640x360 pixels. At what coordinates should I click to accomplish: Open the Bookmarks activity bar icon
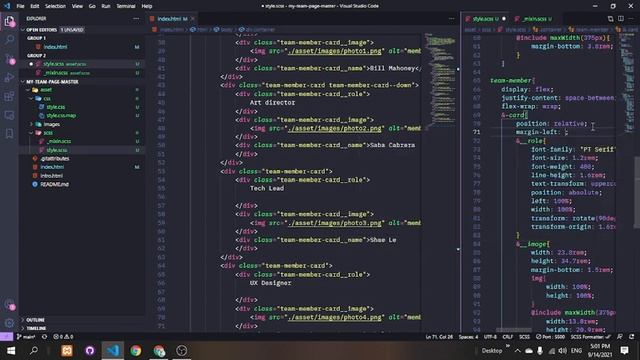pyautogui.click(x=9, y=134)
